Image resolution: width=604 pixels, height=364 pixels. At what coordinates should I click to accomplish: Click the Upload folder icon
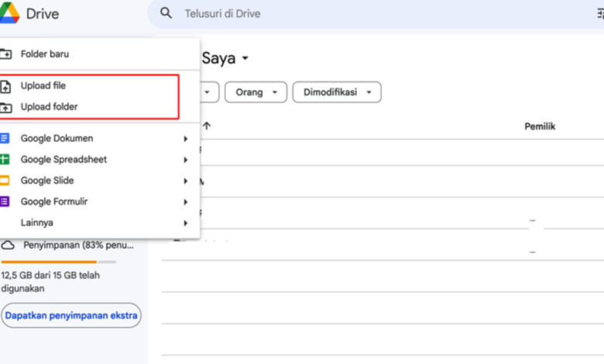point(5,107)
